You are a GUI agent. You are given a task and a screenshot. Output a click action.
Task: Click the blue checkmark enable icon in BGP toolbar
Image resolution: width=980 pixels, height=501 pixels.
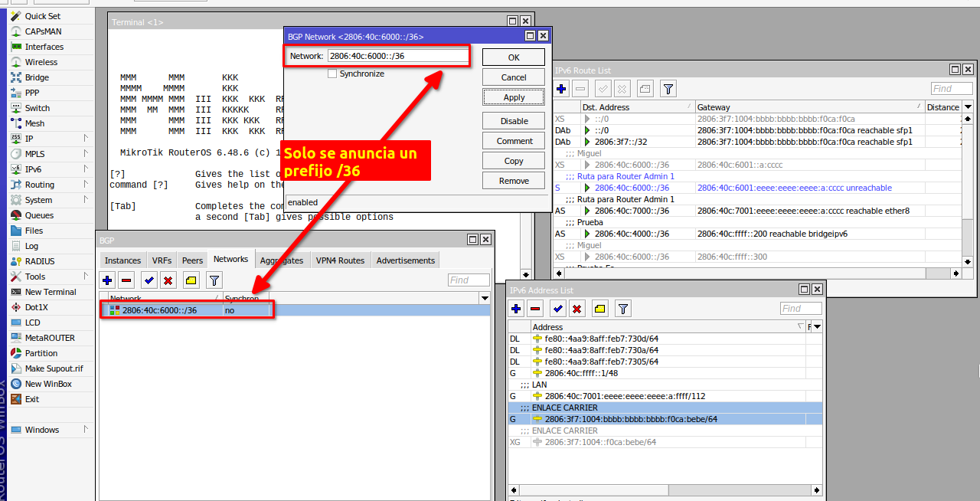click(149, 280)
